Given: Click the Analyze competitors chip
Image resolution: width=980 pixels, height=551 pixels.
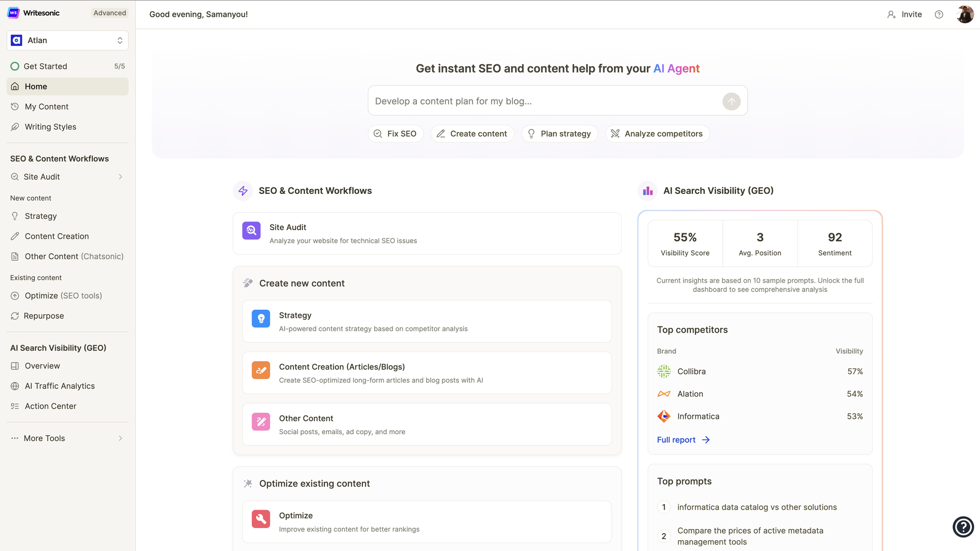Looking at the screenshot, I should (657, 133).
